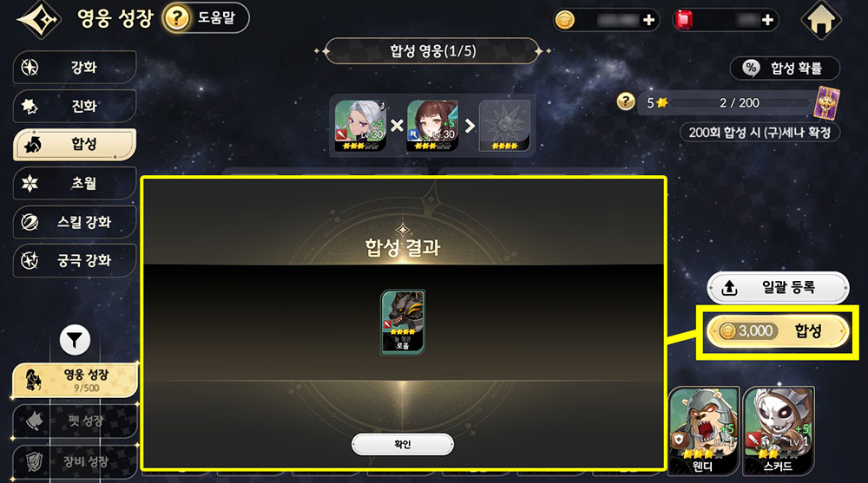
Task: Open the 초월 menu item
Action: (74, 183)
